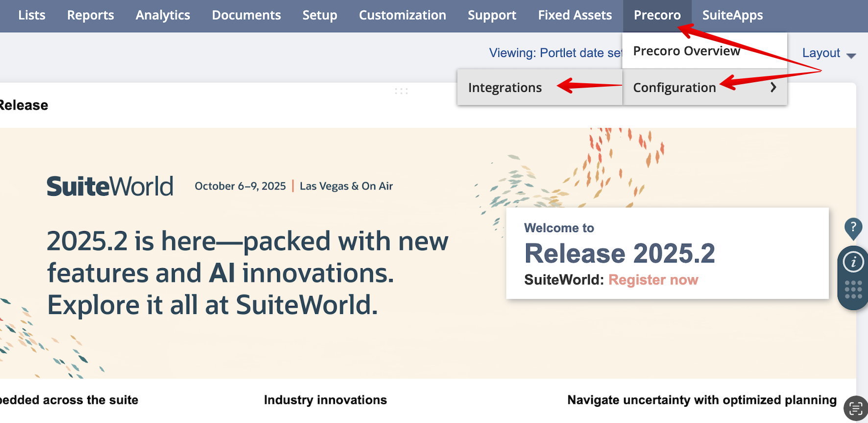Viewport: 868px width, 423px height.
Task: Open the Analytics menu
Action: (163, 15)
